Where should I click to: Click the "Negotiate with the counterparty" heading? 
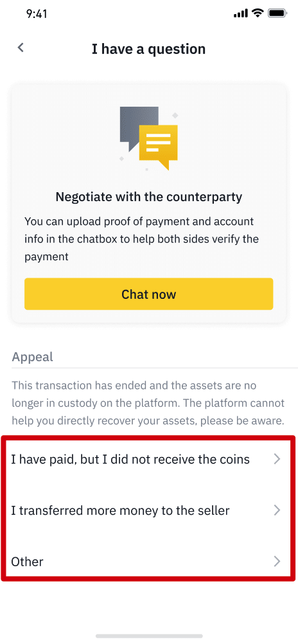coord(148,197)
